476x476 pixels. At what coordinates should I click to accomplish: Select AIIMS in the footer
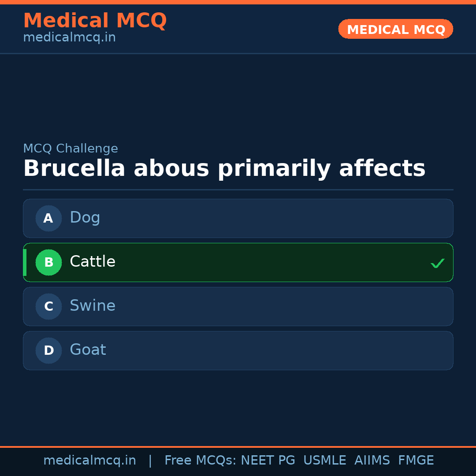point(372,461)
